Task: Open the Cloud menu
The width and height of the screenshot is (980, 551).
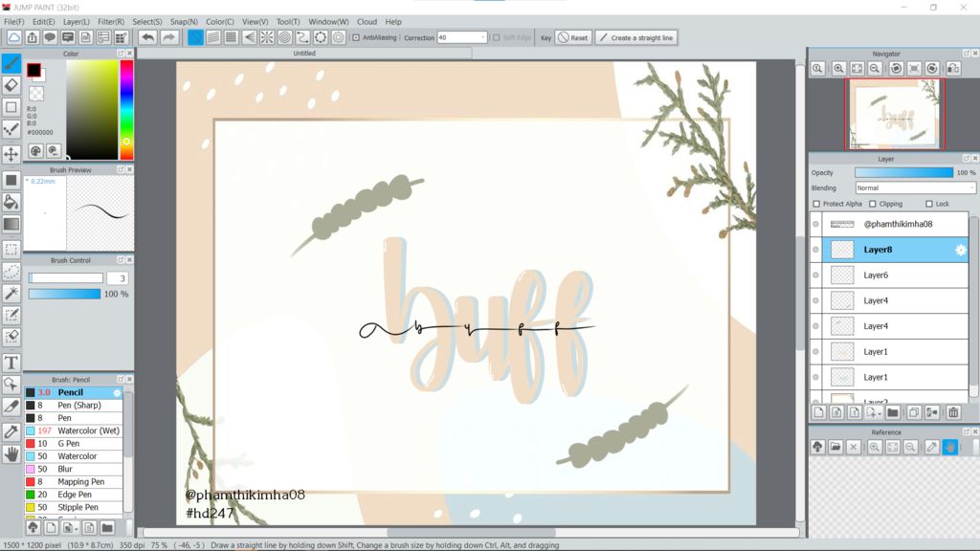Action: point(367,21)
